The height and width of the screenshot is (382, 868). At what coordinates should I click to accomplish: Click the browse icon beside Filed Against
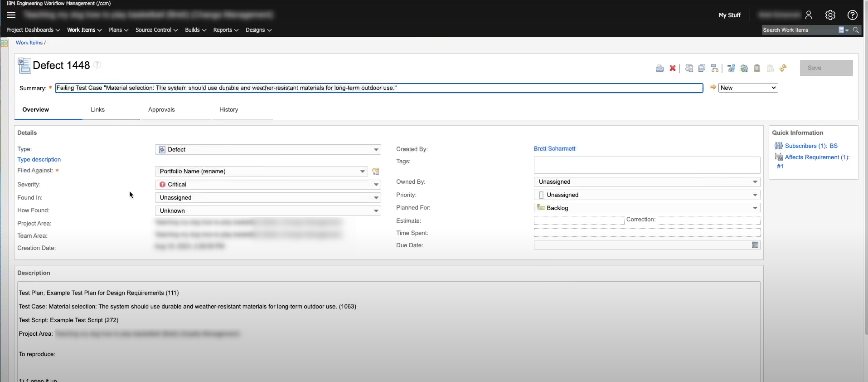click(375, 171)
